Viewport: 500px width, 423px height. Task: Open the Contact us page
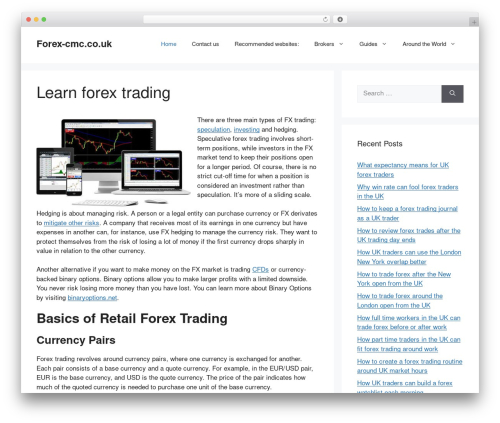[205, 44]
